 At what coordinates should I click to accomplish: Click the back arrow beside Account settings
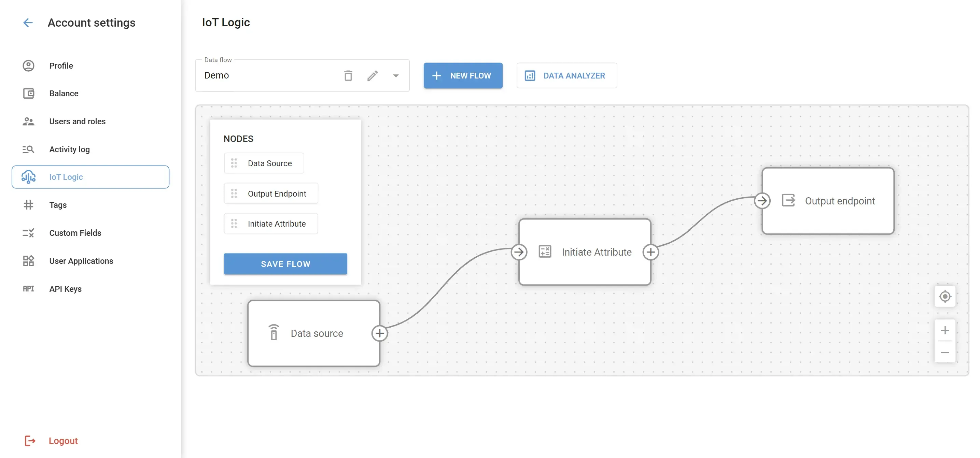28,23
